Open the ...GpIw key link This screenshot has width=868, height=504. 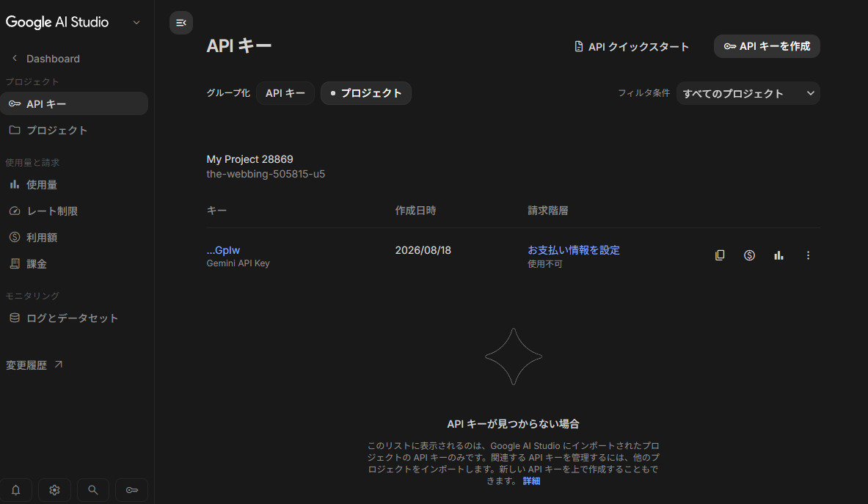[x=223, y=250]
